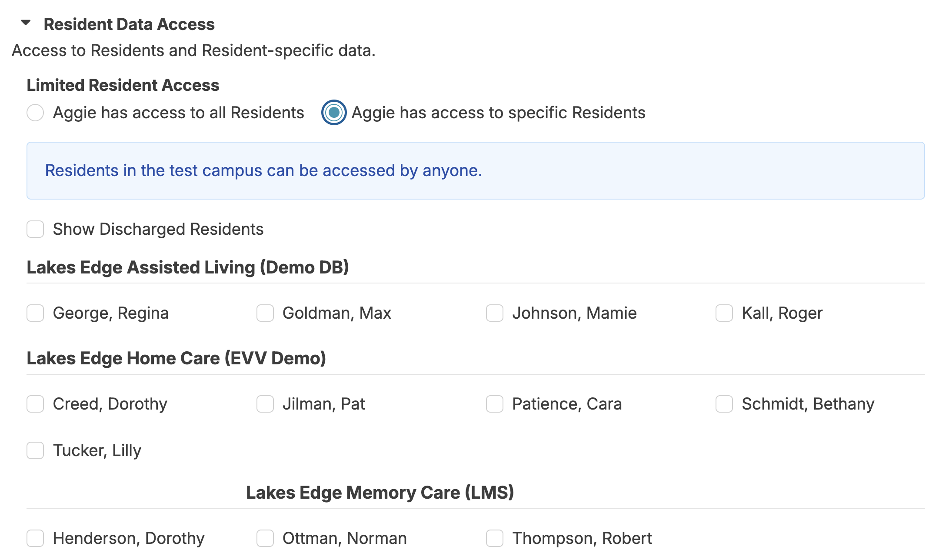
Task: Click the Resident Data Access heading
Action: tap(129, 24)
